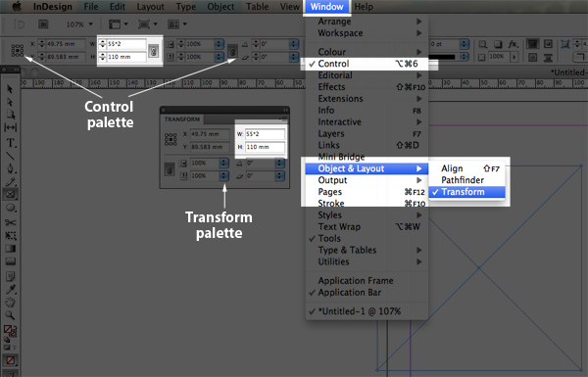Open the Layout menu
Viewport: 588px width, 377px height.
click(x=150, y=7)
